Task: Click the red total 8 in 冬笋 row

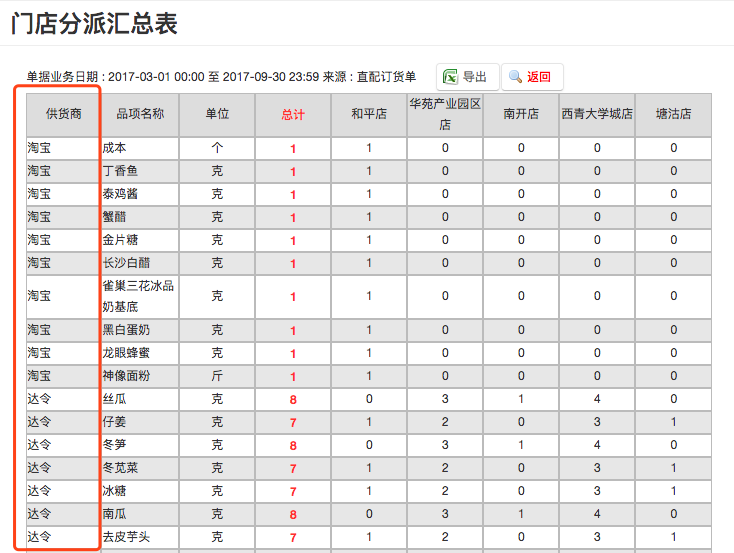Action: point(293,445)
